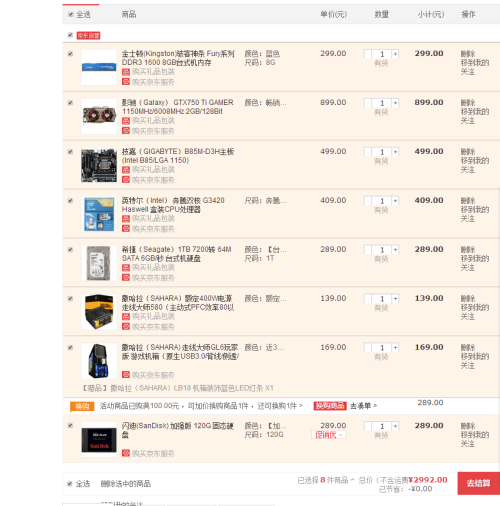The width and height of the screenshot is (500, 506).
Task: Toggle the 京东自营 store checkbox
Action: pos(70,35)
